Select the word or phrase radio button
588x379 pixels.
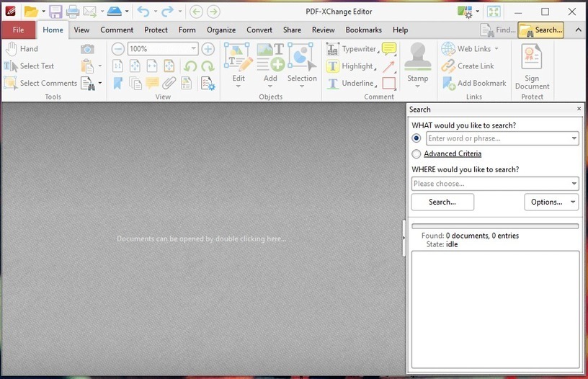pyautogui.click(x=416, y=138)
